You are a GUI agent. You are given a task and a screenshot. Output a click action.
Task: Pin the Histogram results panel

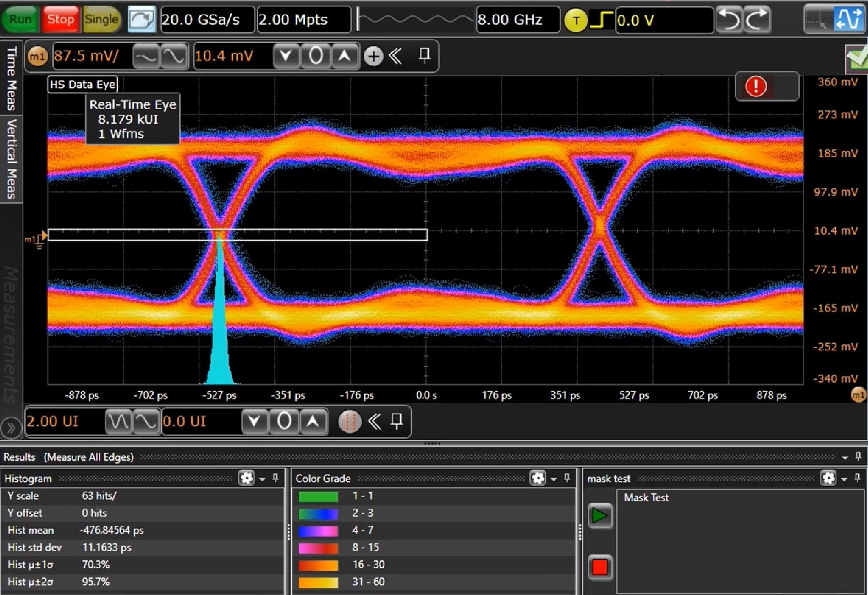pos(275,478)
